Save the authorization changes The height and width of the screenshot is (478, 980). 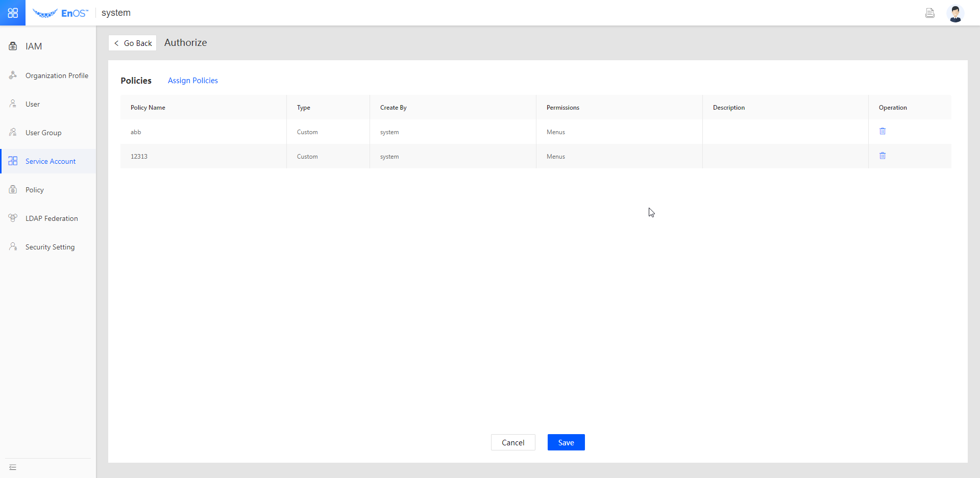tap(566, 442)
